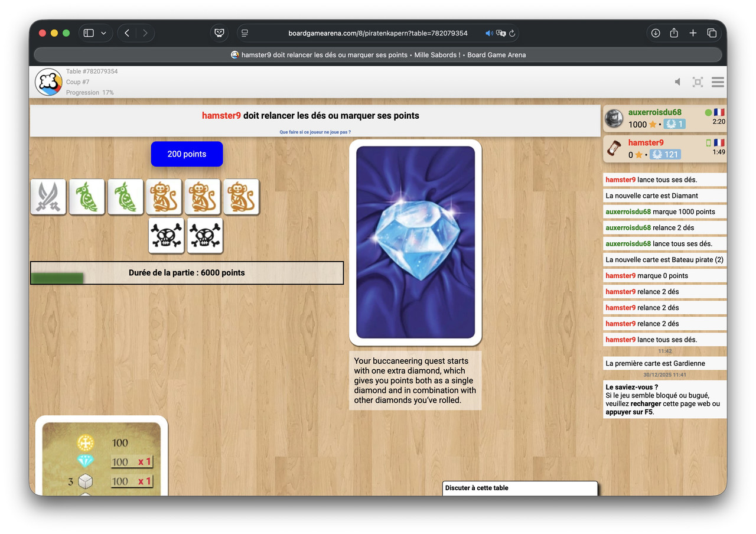Open sidebar options dropdown arrow

click(103, 33)
